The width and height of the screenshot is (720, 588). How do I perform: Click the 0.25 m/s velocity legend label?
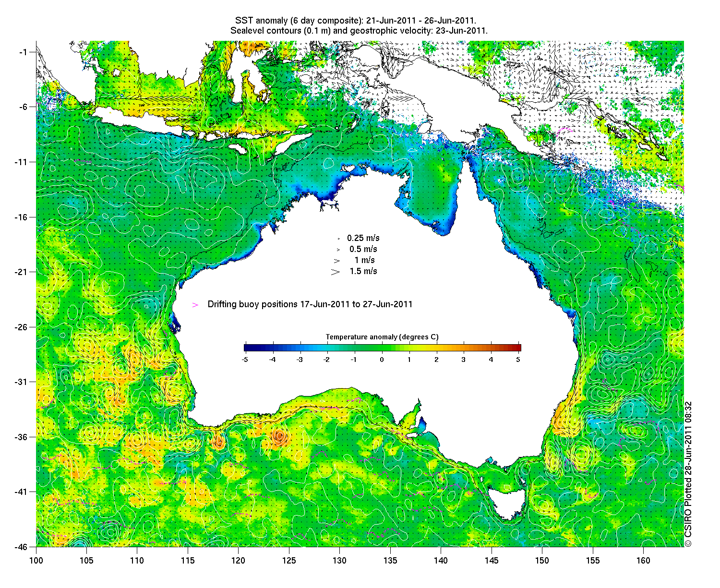(x=363, y=238)
